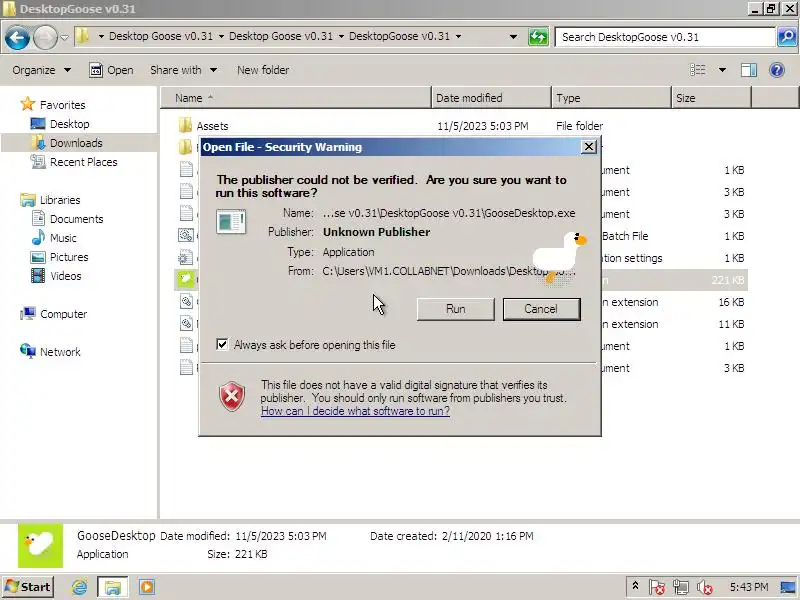Open Windows Media Player from taskbar

147,587
